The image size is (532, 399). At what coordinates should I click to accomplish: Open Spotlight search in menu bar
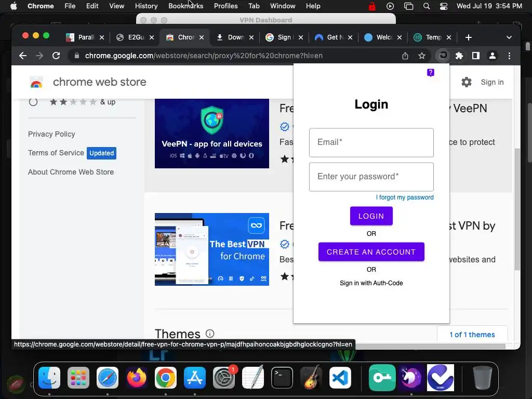[x=427, y=6]
